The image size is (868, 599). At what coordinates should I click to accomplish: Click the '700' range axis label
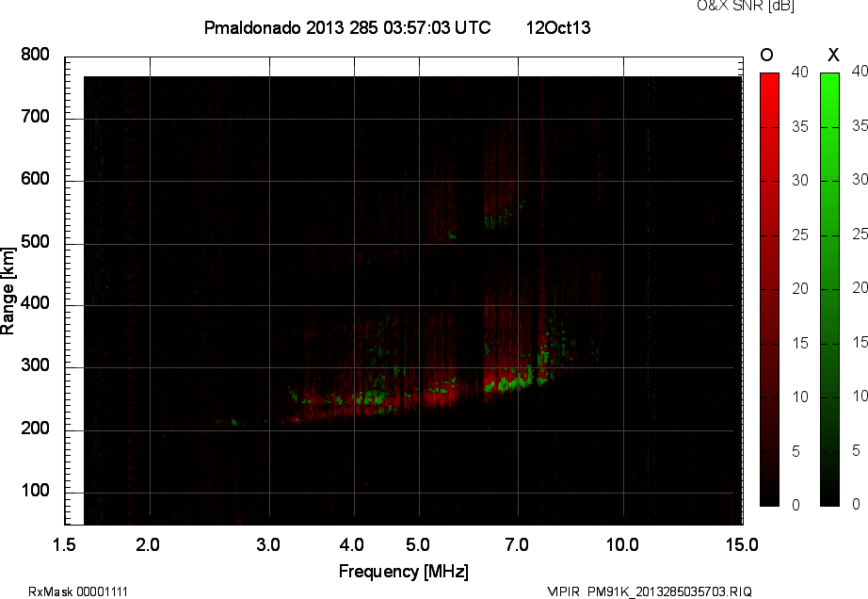coord(35,116)
